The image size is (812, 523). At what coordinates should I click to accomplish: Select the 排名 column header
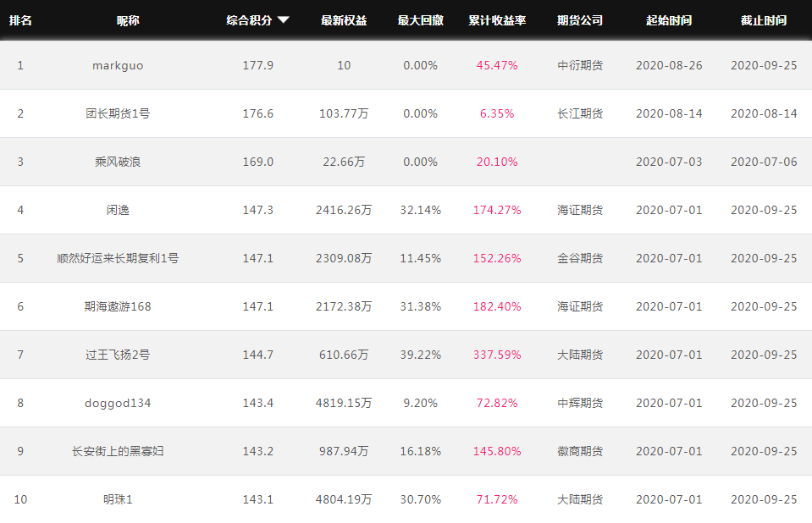coord(20,20)
